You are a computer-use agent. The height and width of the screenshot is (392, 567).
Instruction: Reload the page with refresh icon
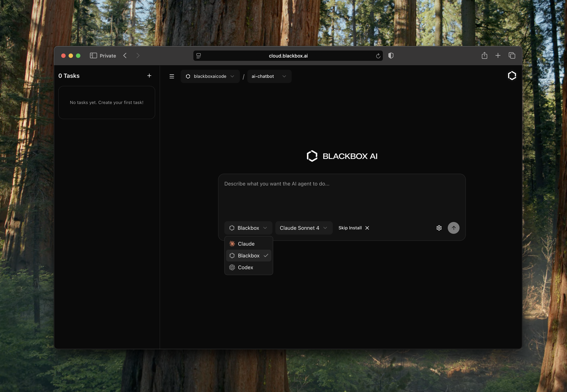point(378,56)
